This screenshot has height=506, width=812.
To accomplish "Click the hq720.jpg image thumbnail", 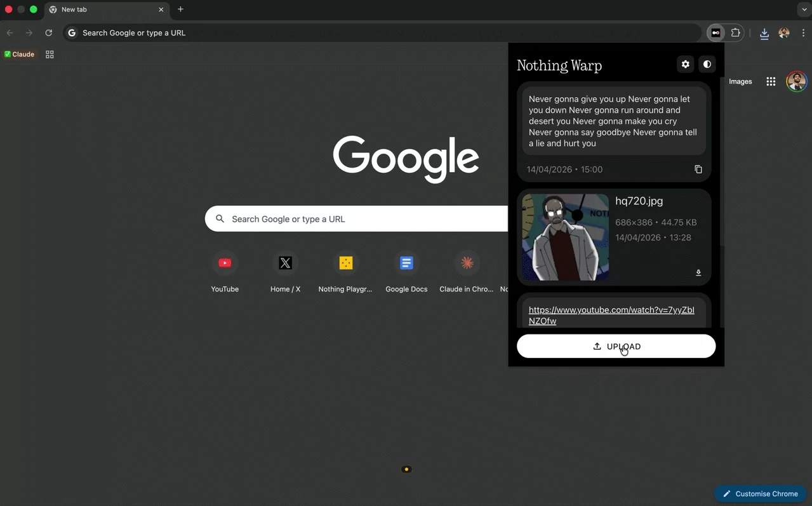I will (565, 237).
